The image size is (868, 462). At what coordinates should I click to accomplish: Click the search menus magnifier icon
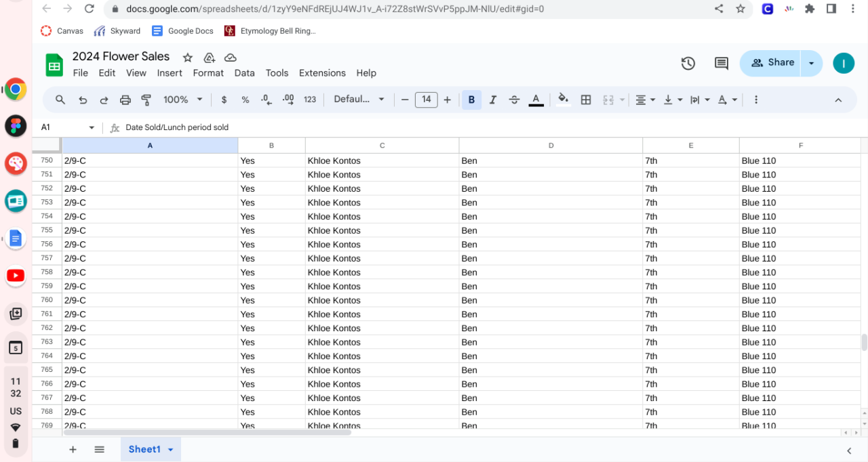coord(60,100)
